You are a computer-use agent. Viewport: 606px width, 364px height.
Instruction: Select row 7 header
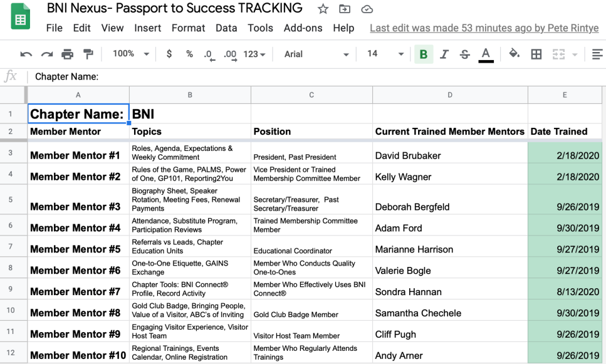point(11,246)
